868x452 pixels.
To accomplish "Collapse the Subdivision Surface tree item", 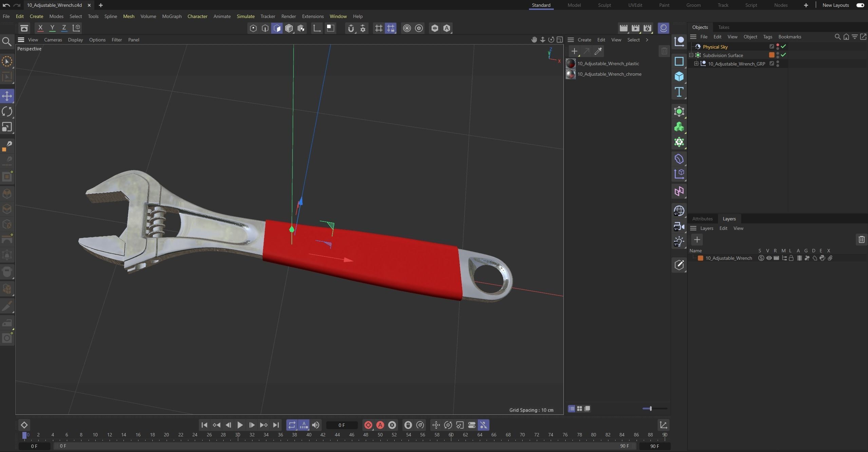I will pyautogui.click(x=691, y=55).
